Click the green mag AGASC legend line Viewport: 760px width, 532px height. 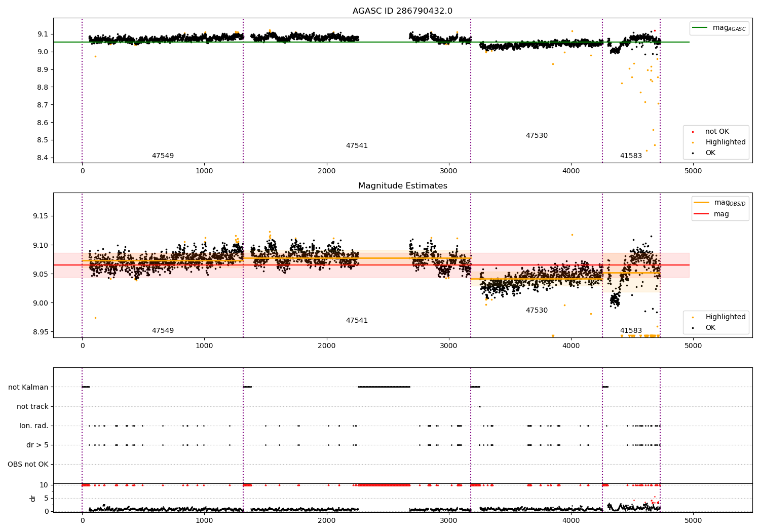coord(700,28)
